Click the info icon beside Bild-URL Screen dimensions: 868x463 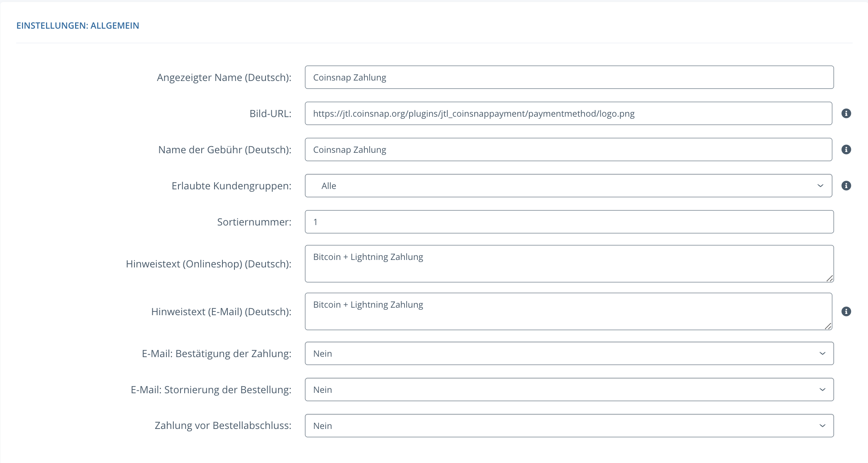tap(846, 113)
